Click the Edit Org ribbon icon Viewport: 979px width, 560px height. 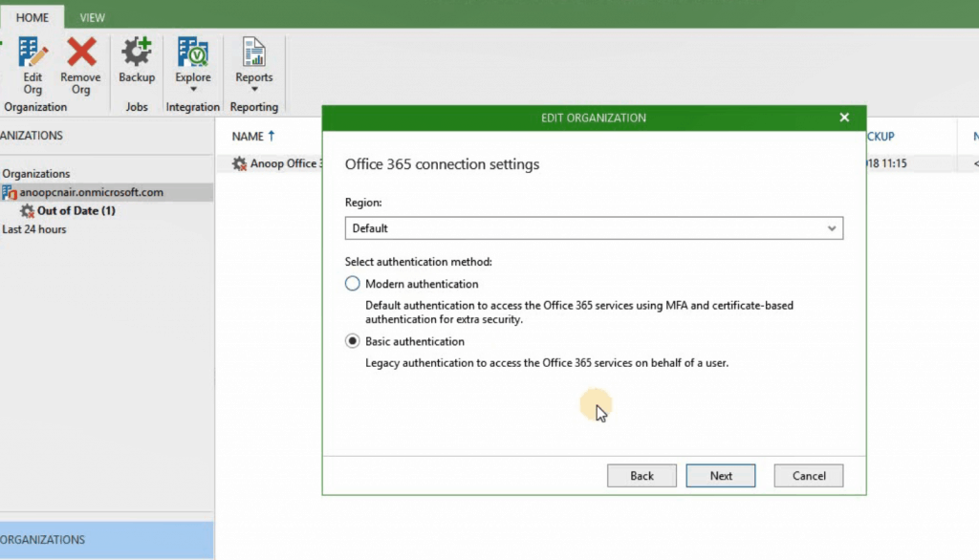(x=33, y=53)
